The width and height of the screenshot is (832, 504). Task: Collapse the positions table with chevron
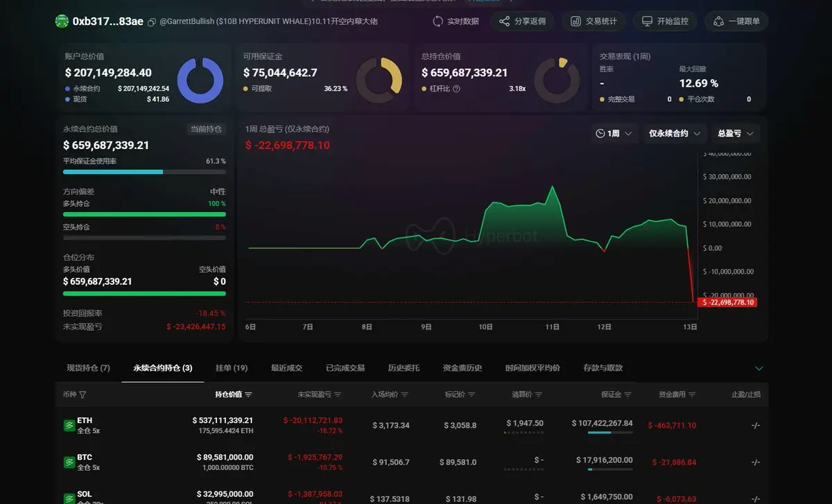pos(759,368)
